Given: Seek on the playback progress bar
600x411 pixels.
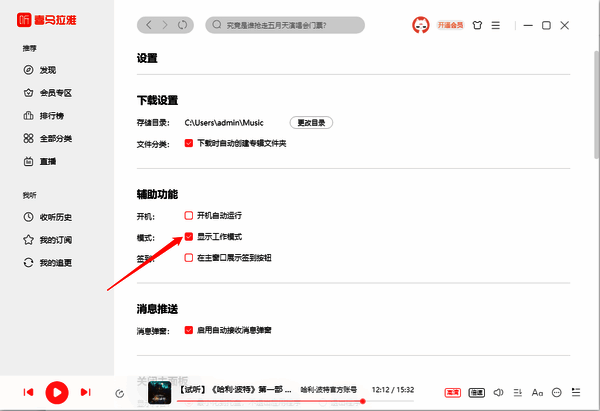Looking at the screenshot, I should [x=295, y=401].
